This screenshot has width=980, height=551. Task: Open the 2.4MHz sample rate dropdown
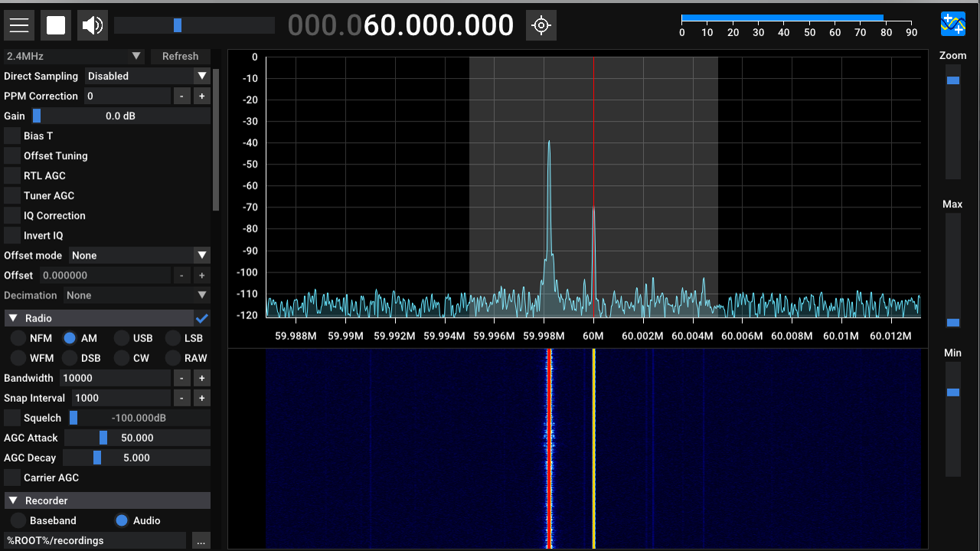point(73,56)
